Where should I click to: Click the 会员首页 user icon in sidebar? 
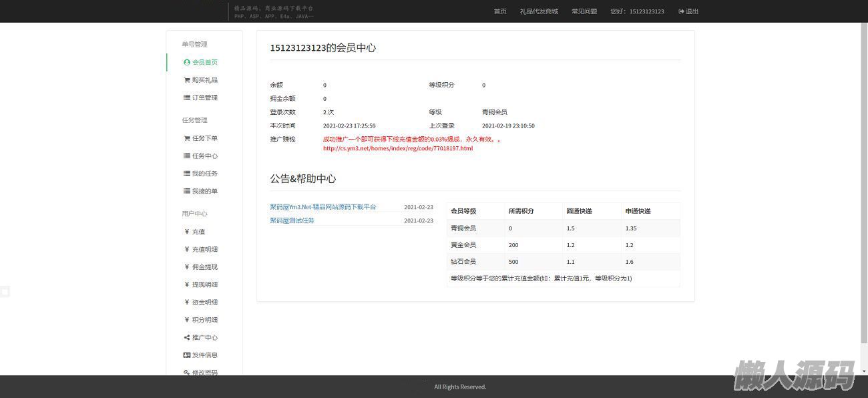(x=187, y=62)
